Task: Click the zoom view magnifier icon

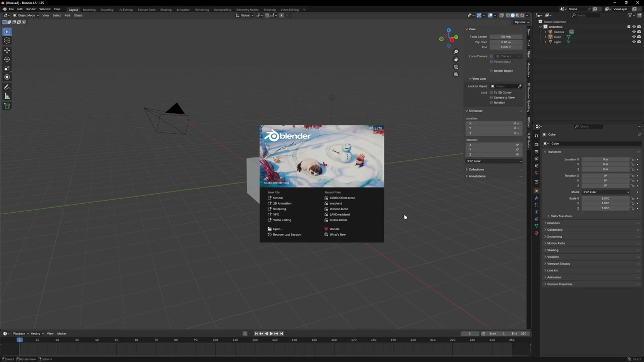Action: (456, 52)
